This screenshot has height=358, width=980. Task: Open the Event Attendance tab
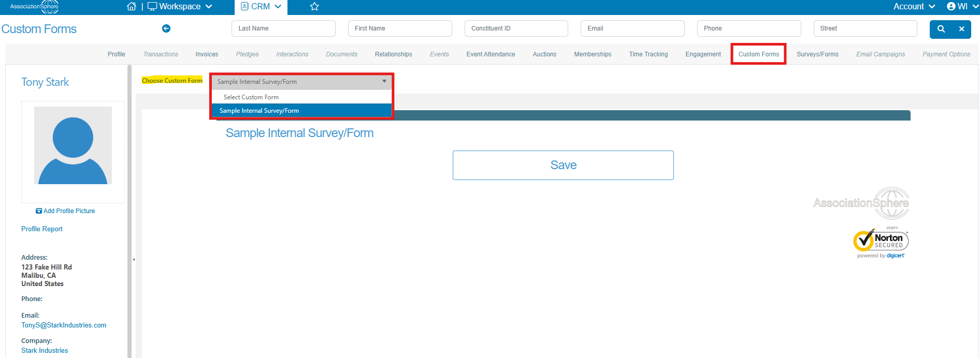[x=491, y=54]
